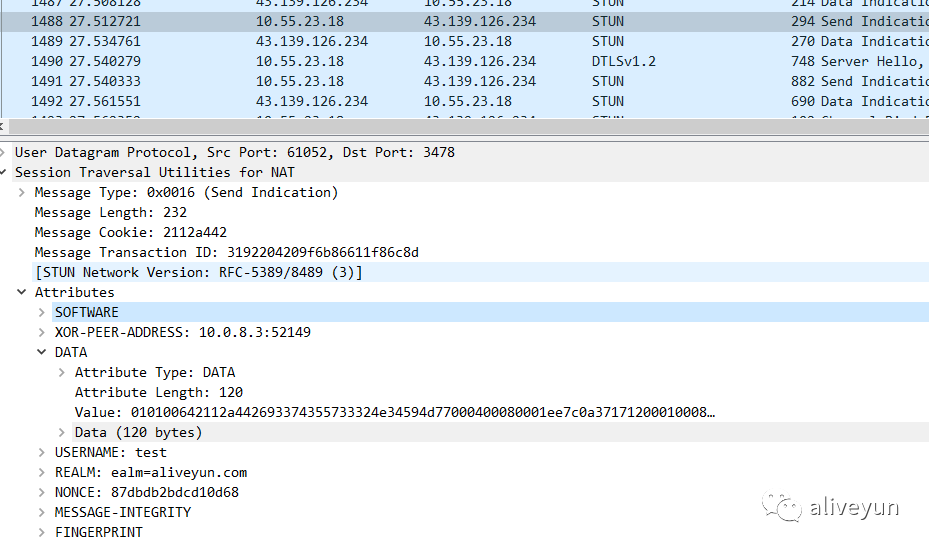929x549 pixels.
Task: Expand the REALM attribute
Action: [42, 472]
